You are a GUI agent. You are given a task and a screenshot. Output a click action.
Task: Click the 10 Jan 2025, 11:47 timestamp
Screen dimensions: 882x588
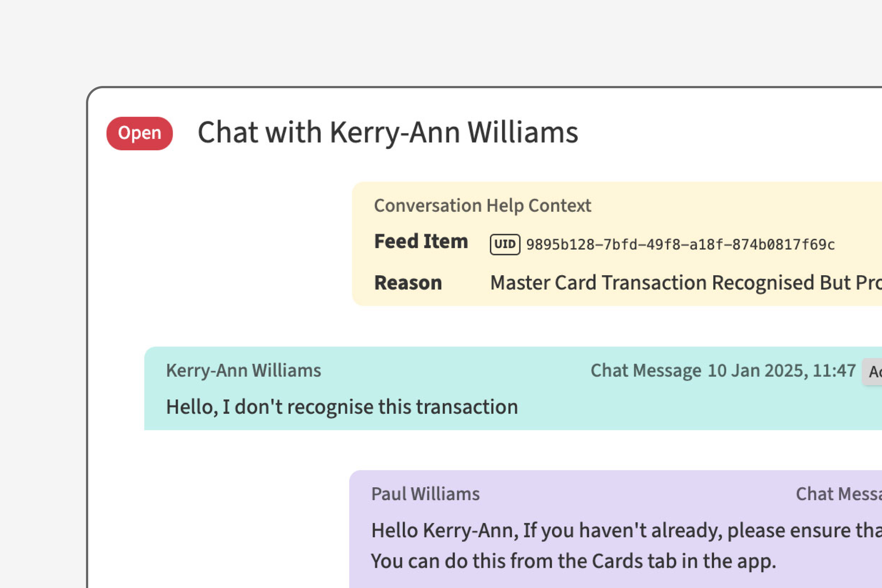pos(782,370)
